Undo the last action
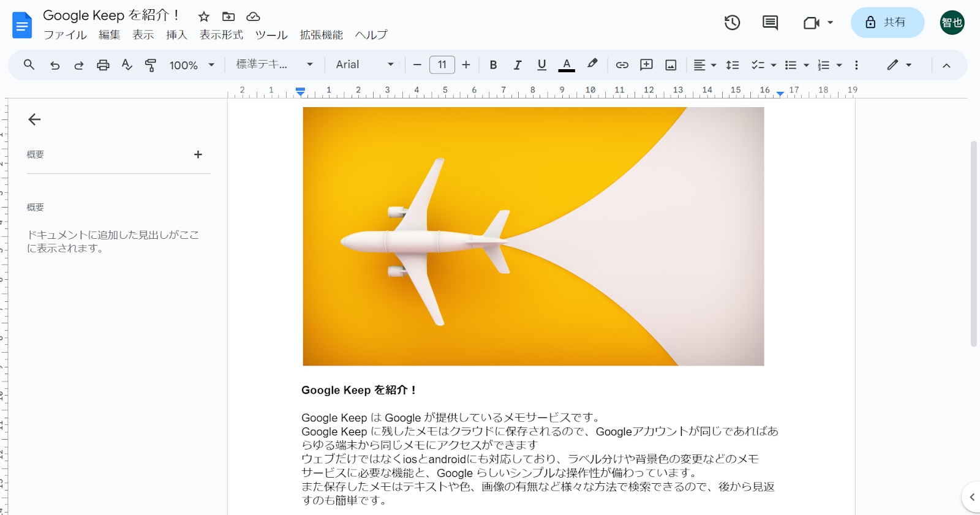 (x=55, y=65)
